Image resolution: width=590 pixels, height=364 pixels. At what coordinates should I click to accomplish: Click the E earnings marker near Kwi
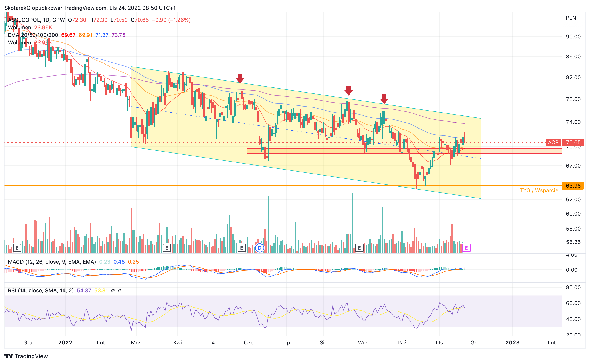click(167, 248)
